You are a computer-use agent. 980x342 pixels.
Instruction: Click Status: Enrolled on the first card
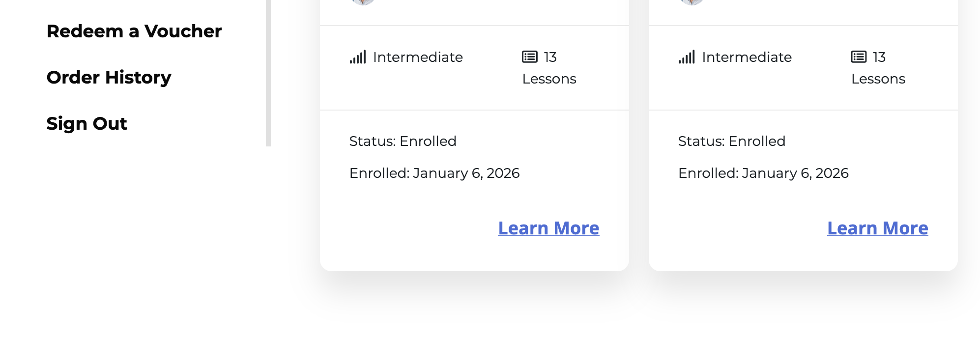pyautogui.click(x=403, y=142)
